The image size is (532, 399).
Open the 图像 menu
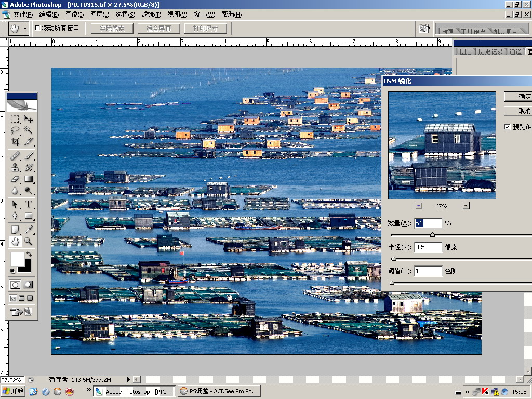tap(74, 14)
